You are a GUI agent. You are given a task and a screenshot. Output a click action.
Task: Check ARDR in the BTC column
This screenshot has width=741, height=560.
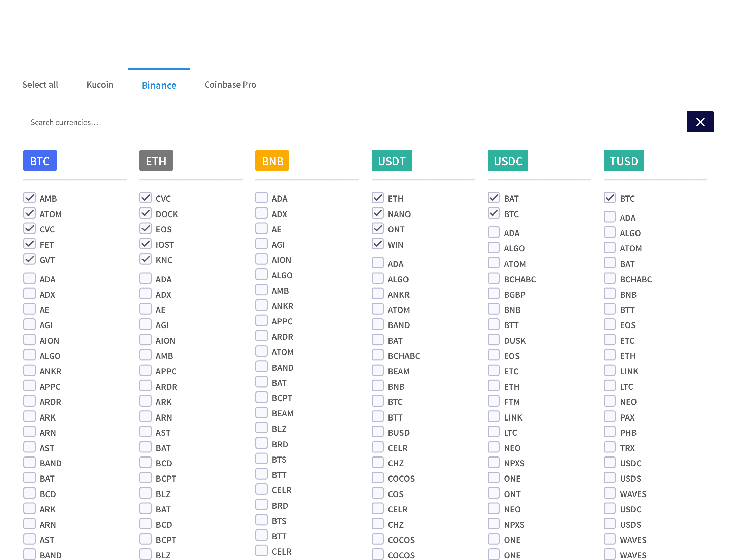click(30, 401)
